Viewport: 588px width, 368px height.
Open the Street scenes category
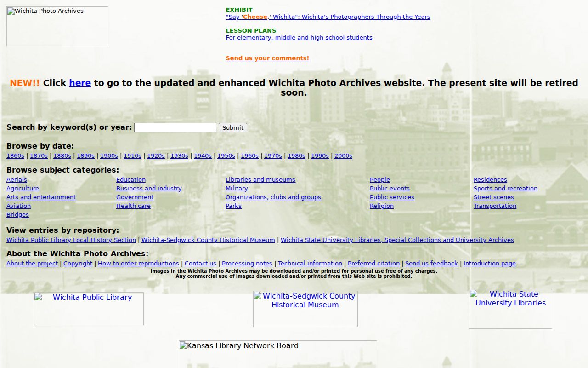494,197
